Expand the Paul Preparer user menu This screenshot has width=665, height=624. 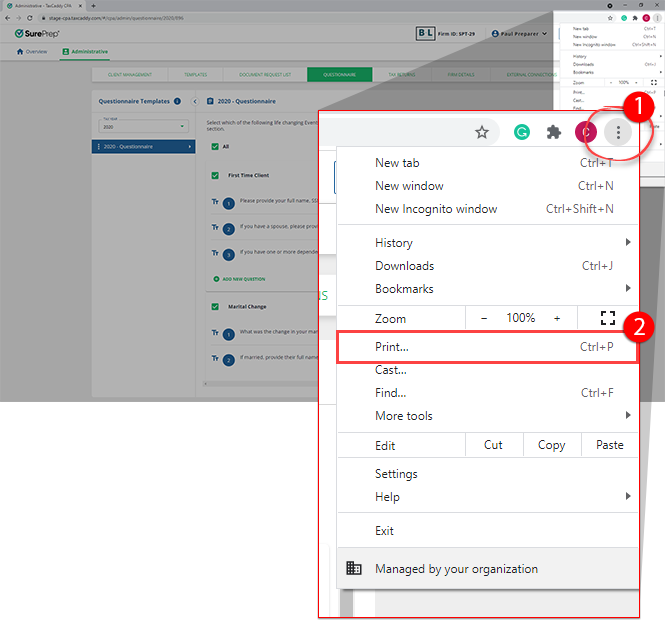point(522,34)
